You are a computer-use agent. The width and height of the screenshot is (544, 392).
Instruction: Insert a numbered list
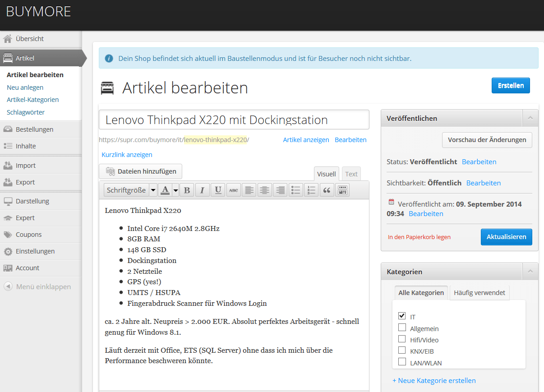coord(311,190)
